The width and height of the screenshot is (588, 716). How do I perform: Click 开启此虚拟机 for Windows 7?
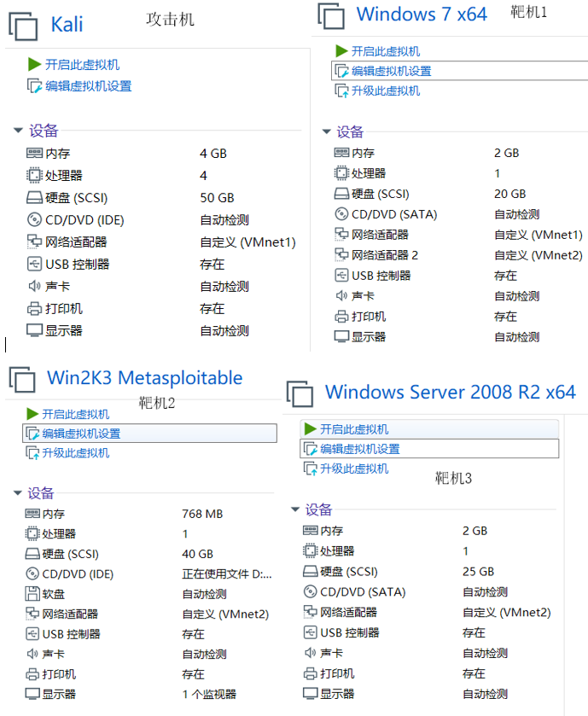pos(385,51)
